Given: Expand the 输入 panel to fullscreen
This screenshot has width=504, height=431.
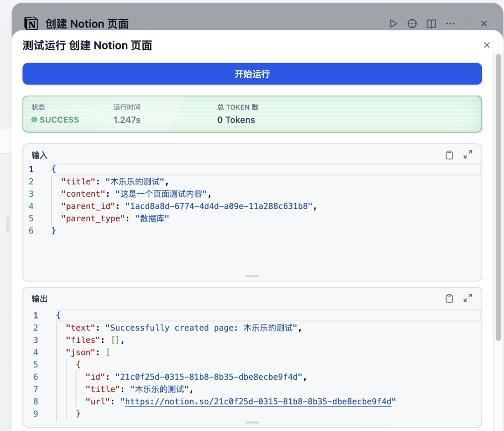Looking at the screenshot, I should (x=468, y=155).
